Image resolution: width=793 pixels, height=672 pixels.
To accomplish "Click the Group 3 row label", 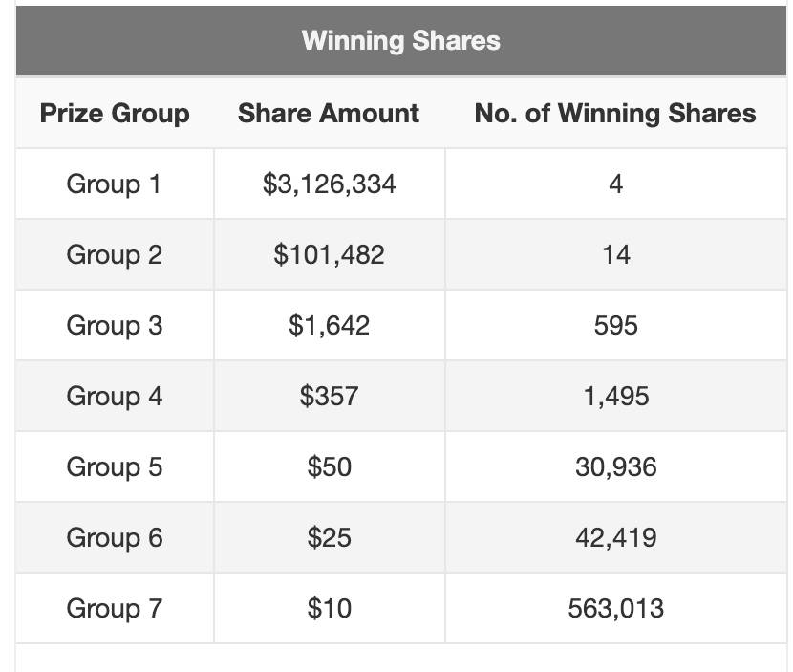I will tap(115, 325).
